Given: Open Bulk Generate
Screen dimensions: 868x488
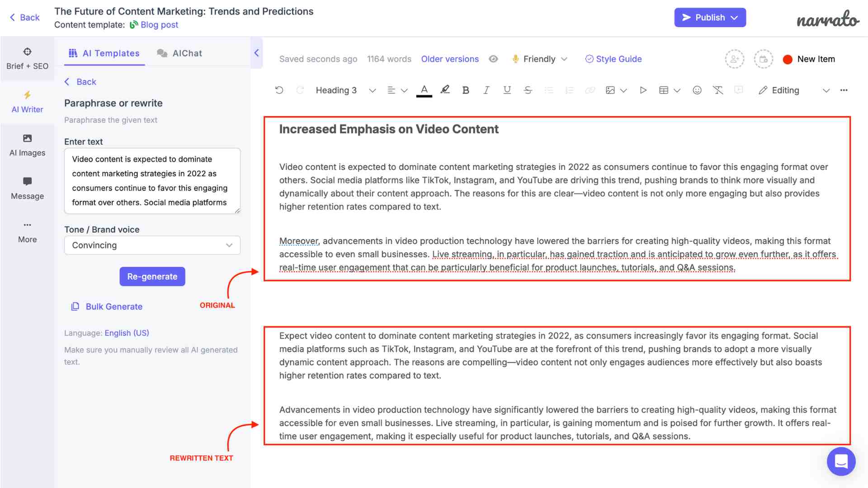Looking at the screenshot, I should (x=107, y=307).
